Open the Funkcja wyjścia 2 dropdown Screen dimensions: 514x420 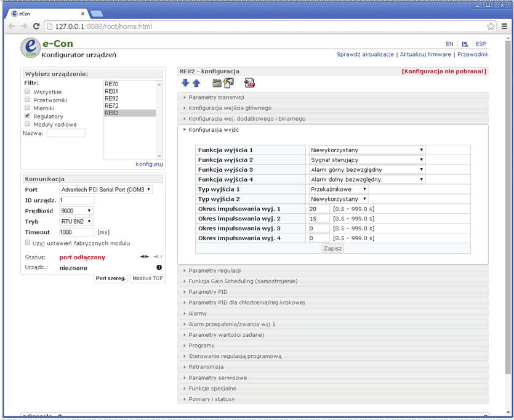coord(367,160)
